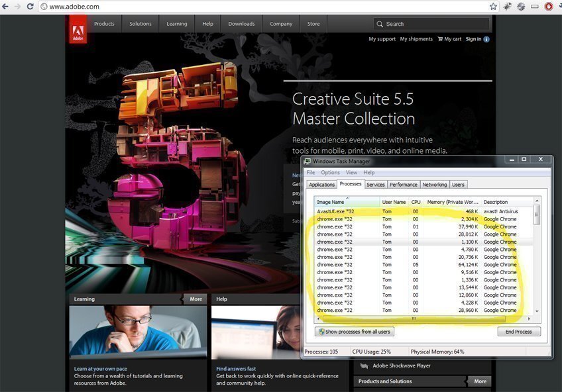Viewport: 562px width, 392px height.
Task: Open Help in the Adobe navigation bar
Action: point(207,24)
